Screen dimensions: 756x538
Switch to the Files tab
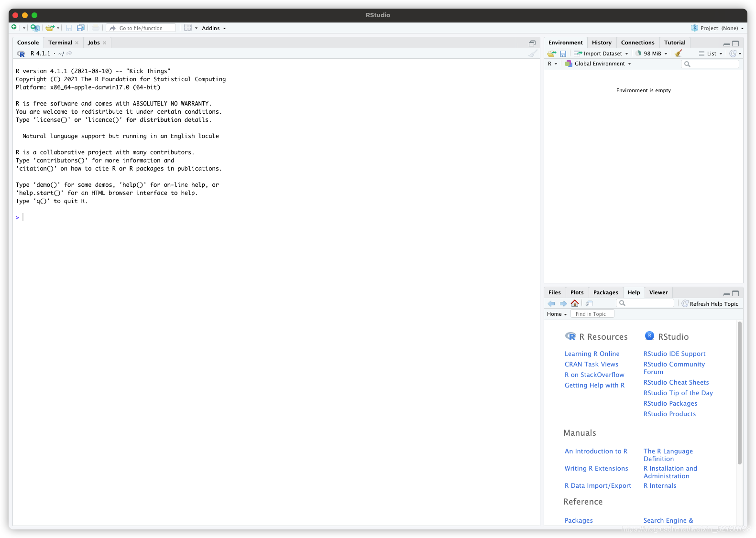(555, 292)
